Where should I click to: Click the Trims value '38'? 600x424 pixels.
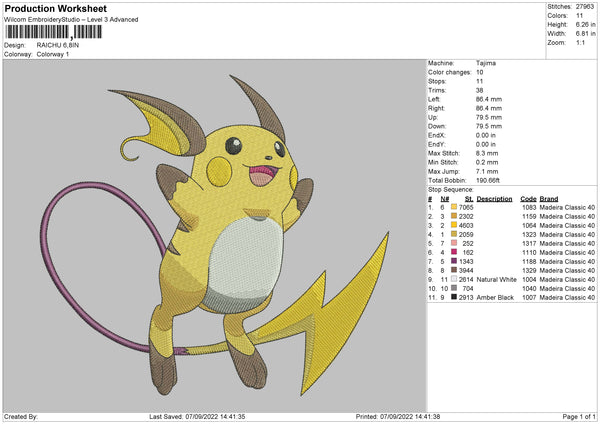[x=479, y=90]
